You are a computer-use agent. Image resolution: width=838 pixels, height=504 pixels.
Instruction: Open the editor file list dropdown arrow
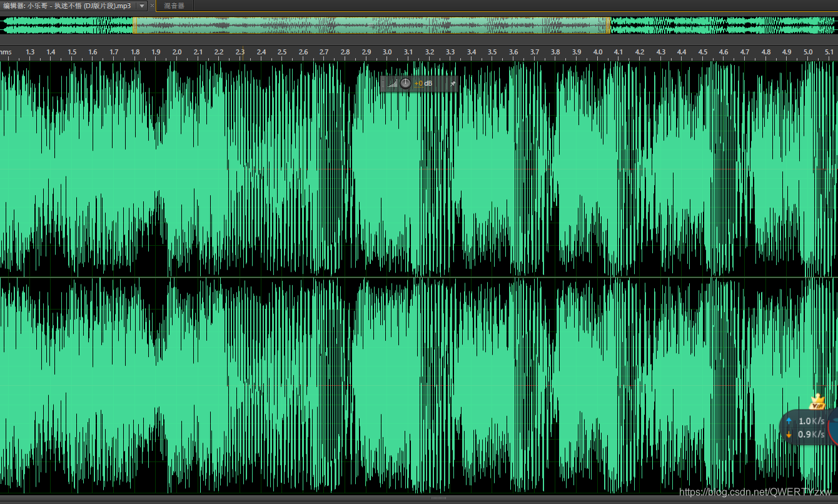[141, 6]
